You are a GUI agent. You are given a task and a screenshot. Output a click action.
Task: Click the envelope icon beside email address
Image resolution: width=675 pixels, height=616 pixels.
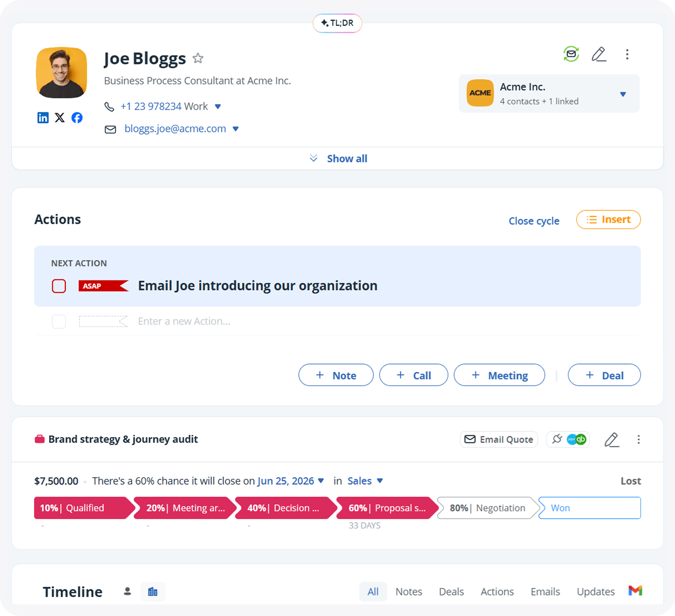point(110,129)
